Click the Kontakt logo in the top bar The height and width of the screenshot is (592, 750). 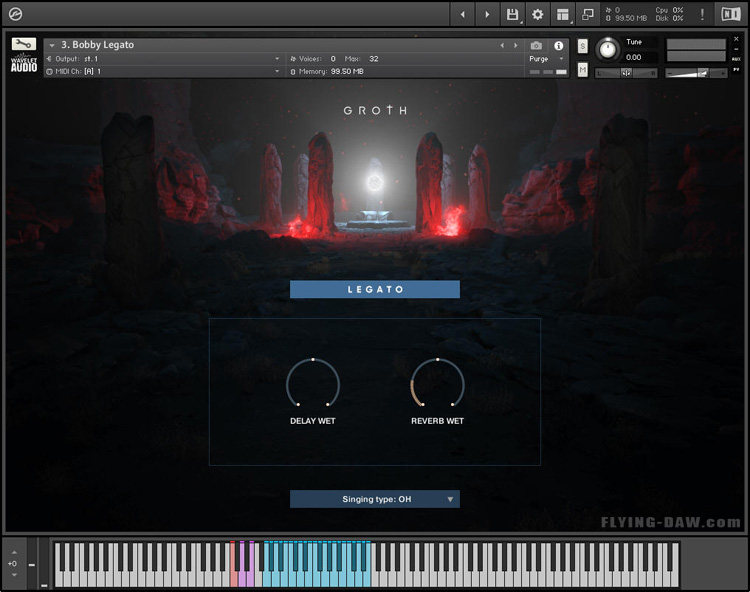pyautogui.click(x=15, y=14)
